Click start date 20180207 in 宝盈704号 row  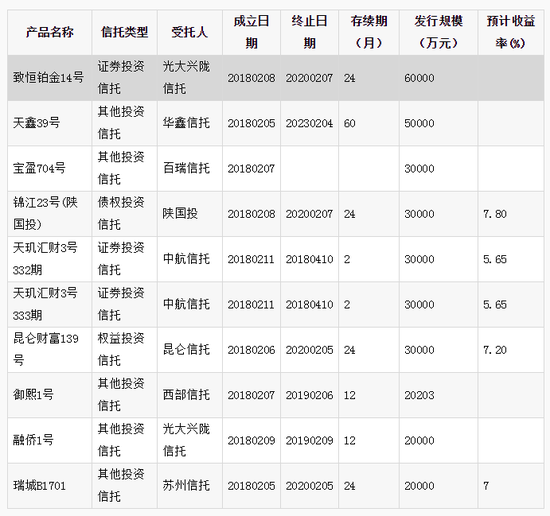point(251,169)
